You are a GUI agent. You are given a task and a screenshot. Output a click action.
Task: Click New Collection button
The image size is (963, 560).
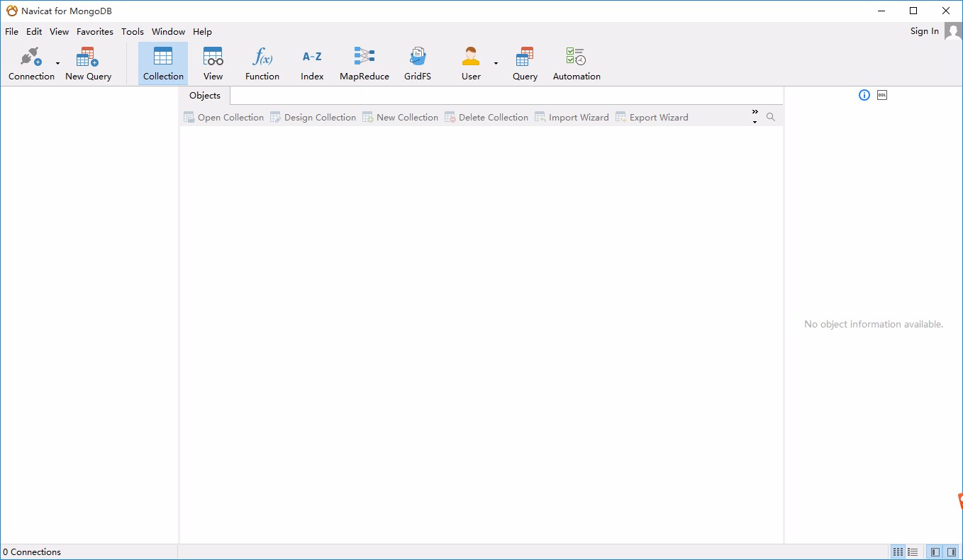[400, 117]
